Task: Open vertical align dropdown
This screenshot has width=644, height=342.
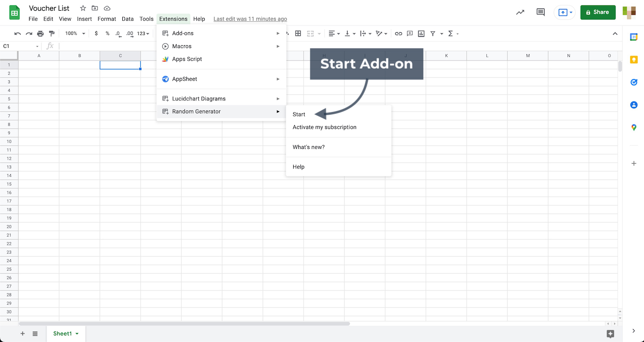Action: 350,34
